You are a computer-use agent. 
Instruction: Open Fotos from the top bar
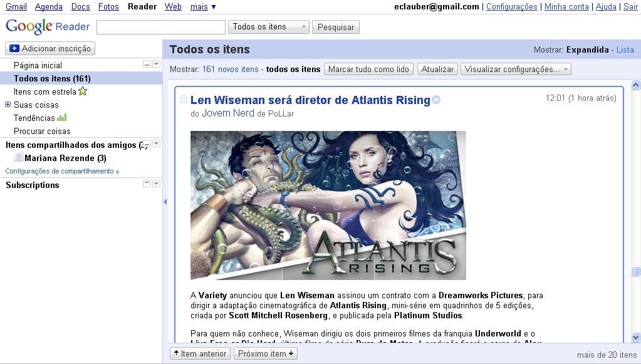tap(108, 6)
